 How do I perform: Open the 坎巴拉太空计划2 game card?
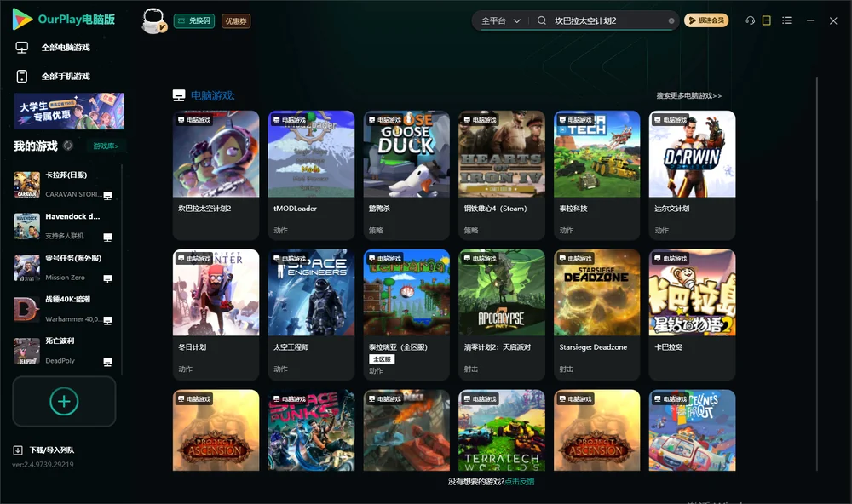click(x=216, y=175)
